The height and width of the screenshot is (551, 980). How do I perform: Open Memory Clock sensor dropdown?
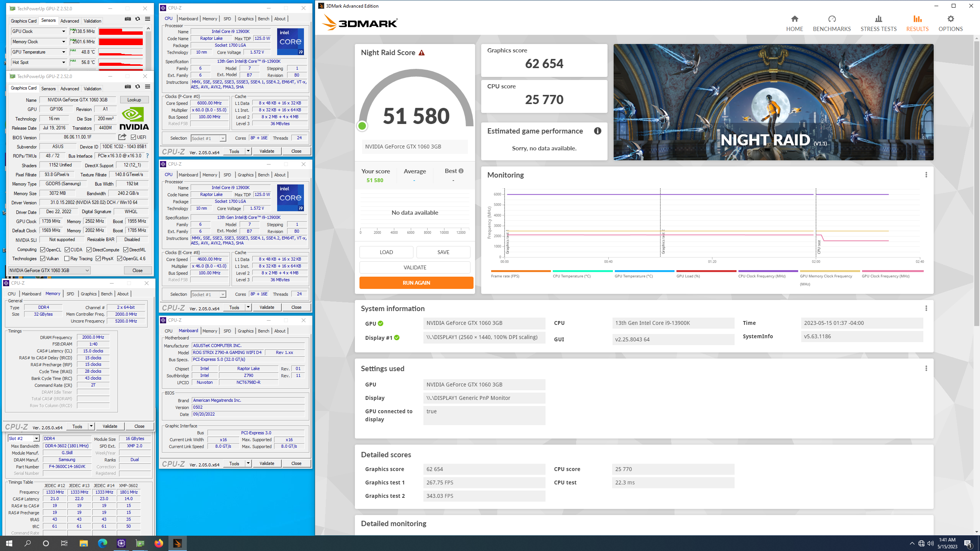pyautogui.click(x=64, y=42)
